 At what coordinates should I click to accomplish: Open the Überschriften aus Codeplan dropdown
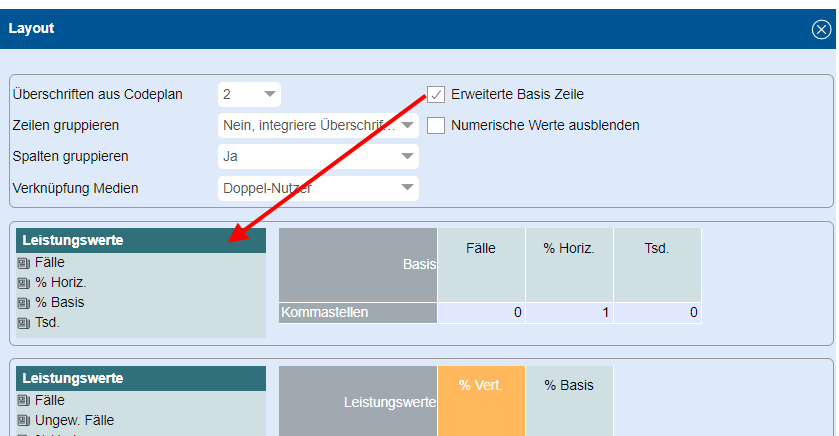(x=249, y=95)
